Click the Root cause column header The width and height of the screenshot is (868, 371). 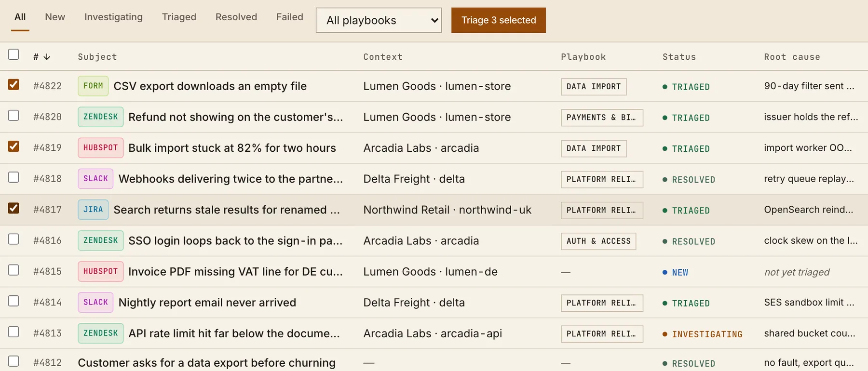click(792, 57)
